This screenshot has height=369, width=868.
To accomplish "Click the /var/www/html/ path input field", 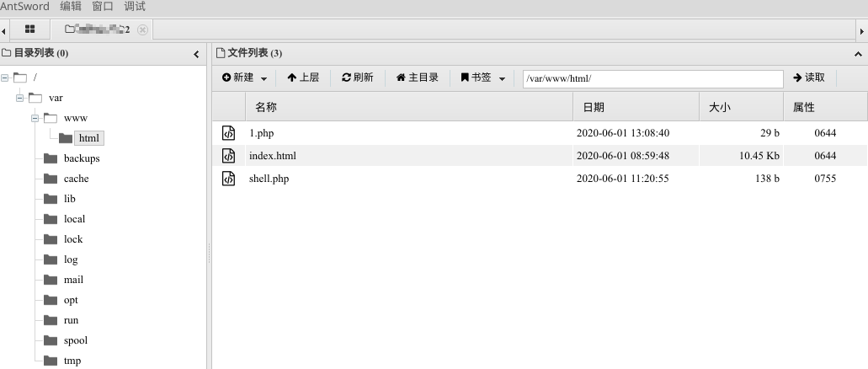I will [x=652, y=78].
